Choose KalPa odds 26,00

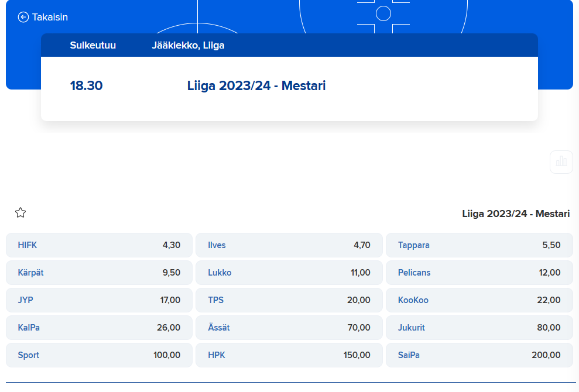click(99, 328)
